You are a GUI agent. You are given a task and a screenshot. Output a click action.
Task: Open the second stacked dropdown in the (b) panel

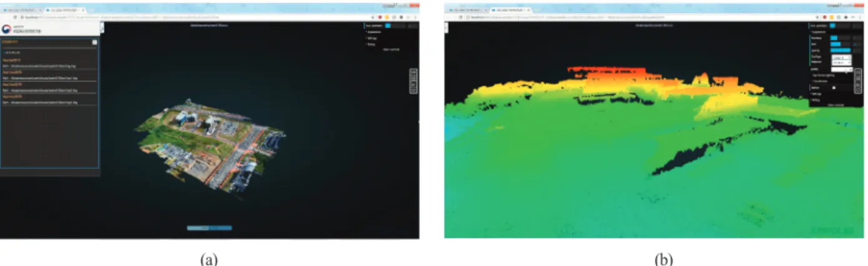pos(842,62)
